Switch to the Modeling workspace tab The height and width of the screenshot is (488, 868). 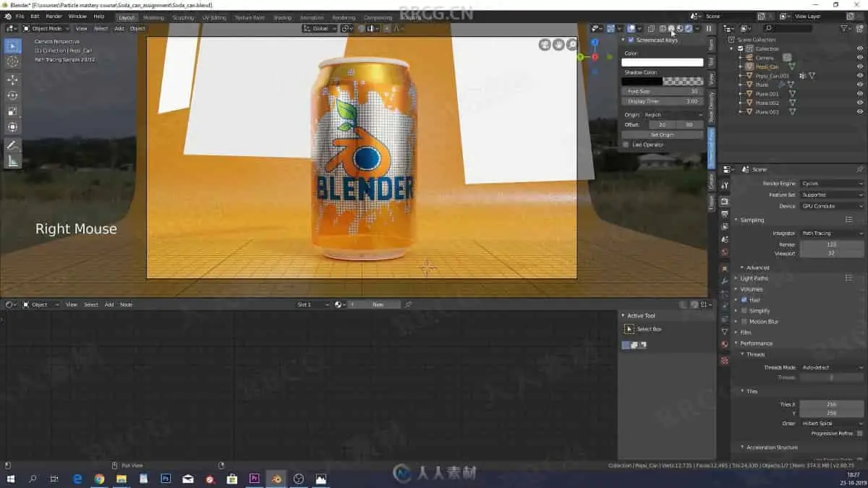(153, 17)
